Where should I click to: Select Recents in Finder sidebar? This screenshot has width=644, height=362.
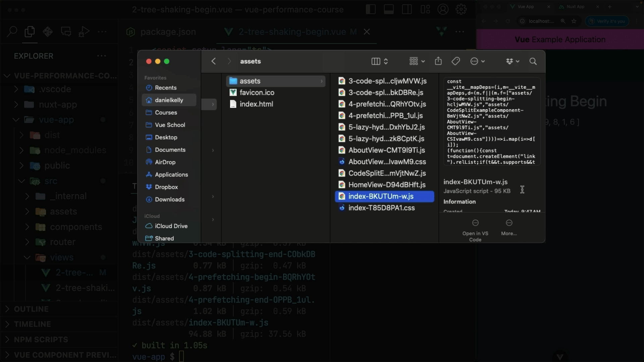tap(169, 87)
